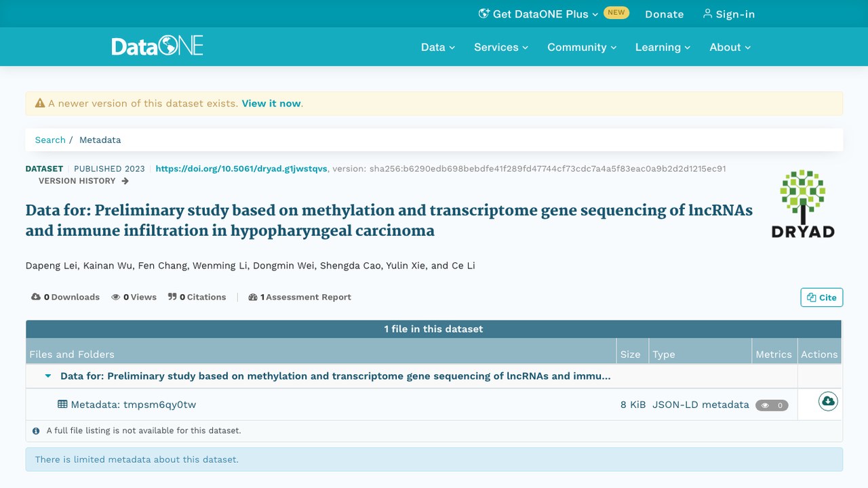
Task: Click the globe icon by Get DataONE Plus
Action: 484,14
